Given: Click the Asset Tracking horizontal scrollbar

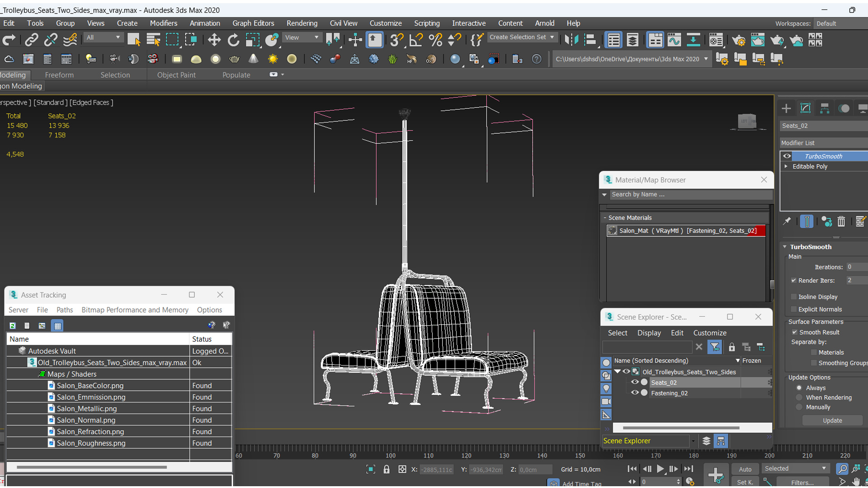Looking at the screenshot, I should [x=92, y=467].
